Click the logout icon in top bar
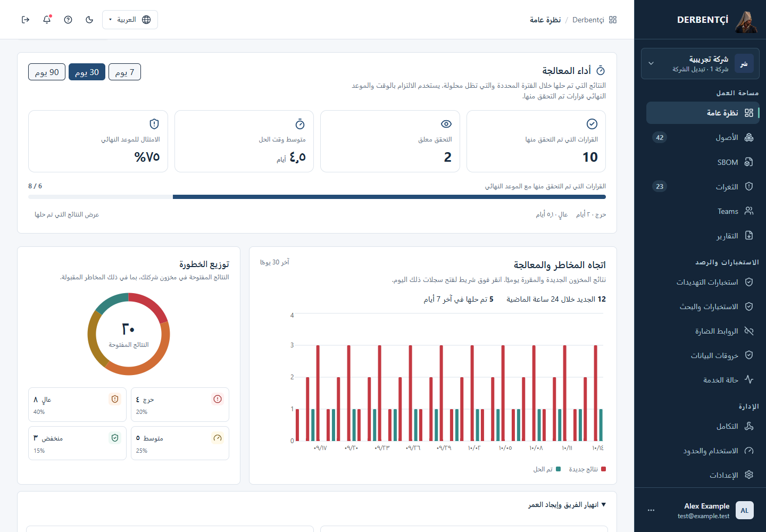The image size is (766, 532). point(26,20)
